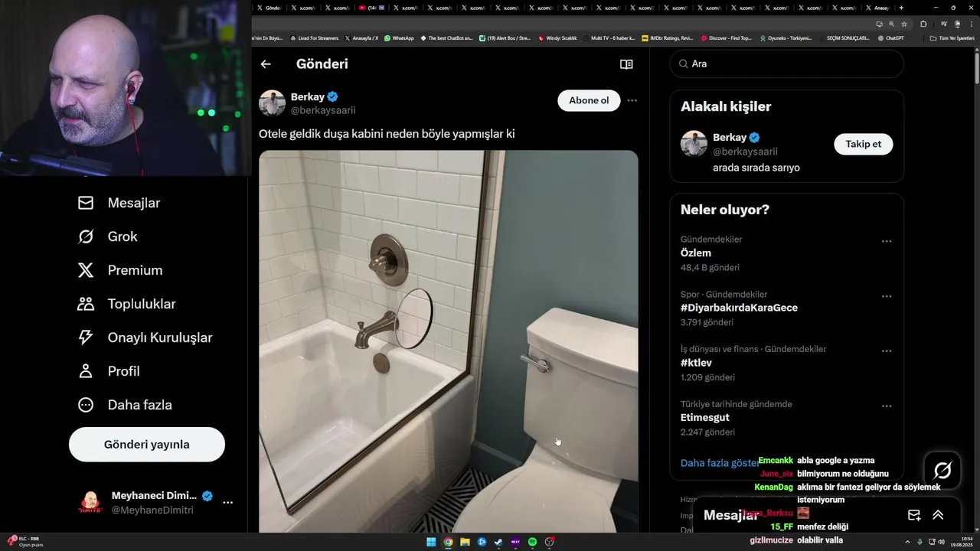Image resolution: width=980 pixels, height=551 pixels.
Task: Open the browser extensions puzzle icon
Action: tap(923, 24)
